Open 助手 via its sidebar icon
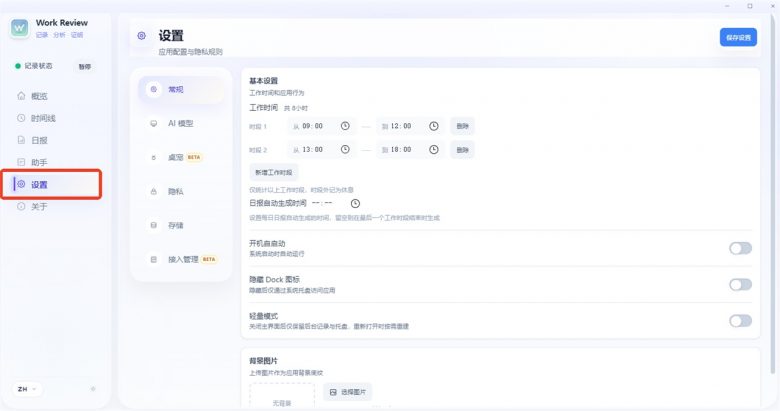Viewport: 780px width, 411px height. click(21, 162)
